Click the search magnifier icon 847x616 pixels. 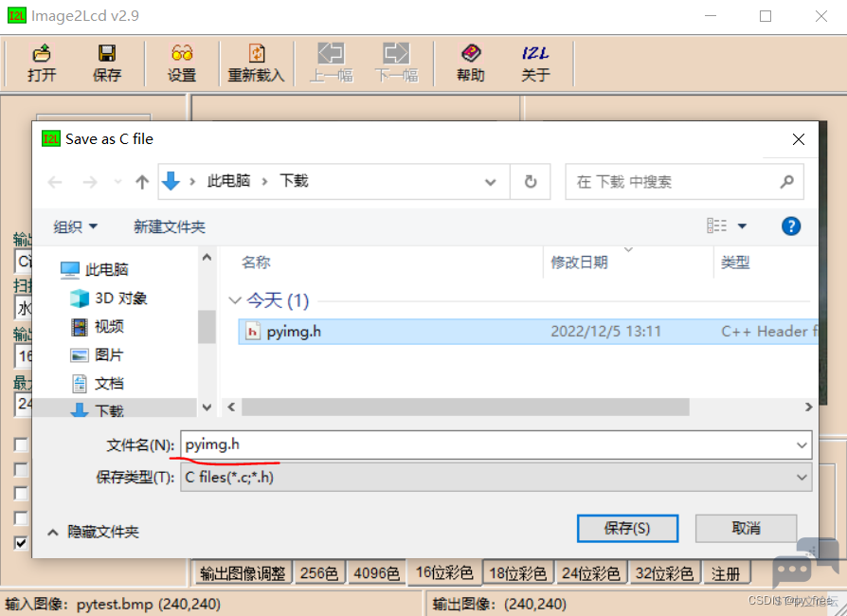coord(787,182)
